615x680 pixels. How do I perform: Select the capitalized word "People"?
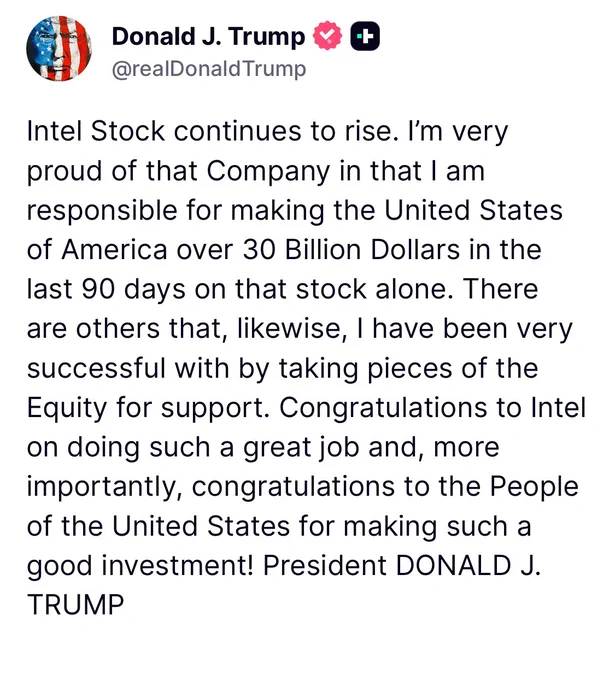coord(535,487)
